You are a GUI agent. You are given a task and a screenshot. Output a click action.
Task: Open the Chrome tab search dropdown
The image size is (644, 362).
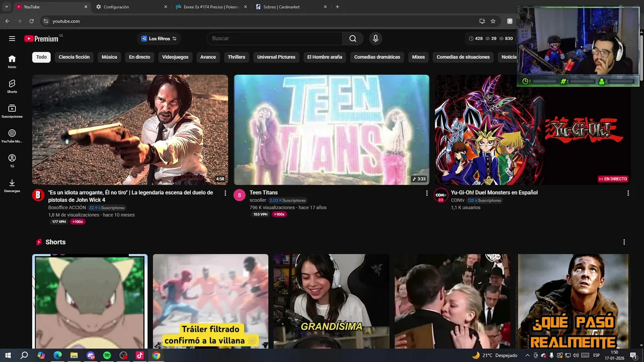coord(7,7)
